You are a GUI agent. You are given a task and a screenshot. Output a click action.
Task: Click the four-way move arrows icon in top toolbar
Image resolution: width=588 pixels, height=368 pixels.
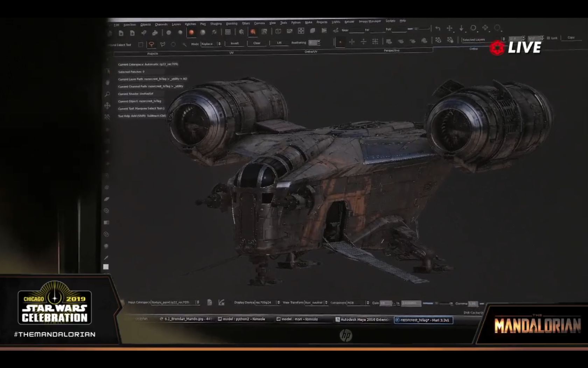pos(450,28)
